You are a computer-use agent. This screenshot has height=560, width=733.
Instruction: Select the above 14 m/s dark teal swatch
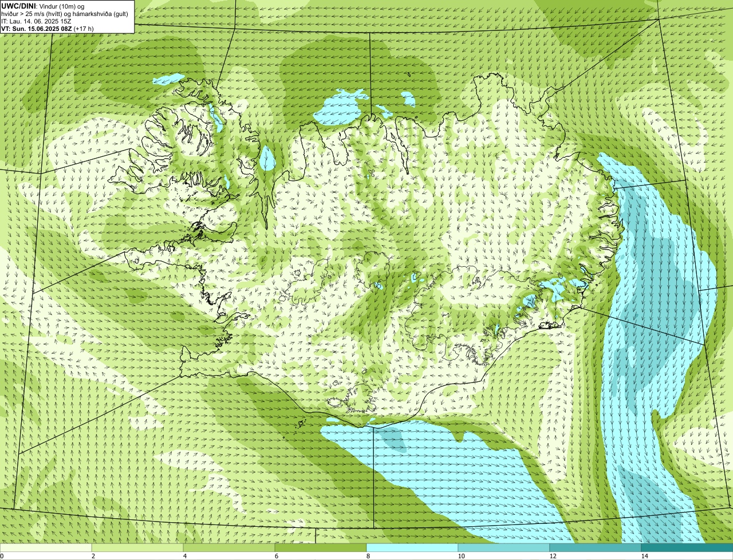pos(687,547)
